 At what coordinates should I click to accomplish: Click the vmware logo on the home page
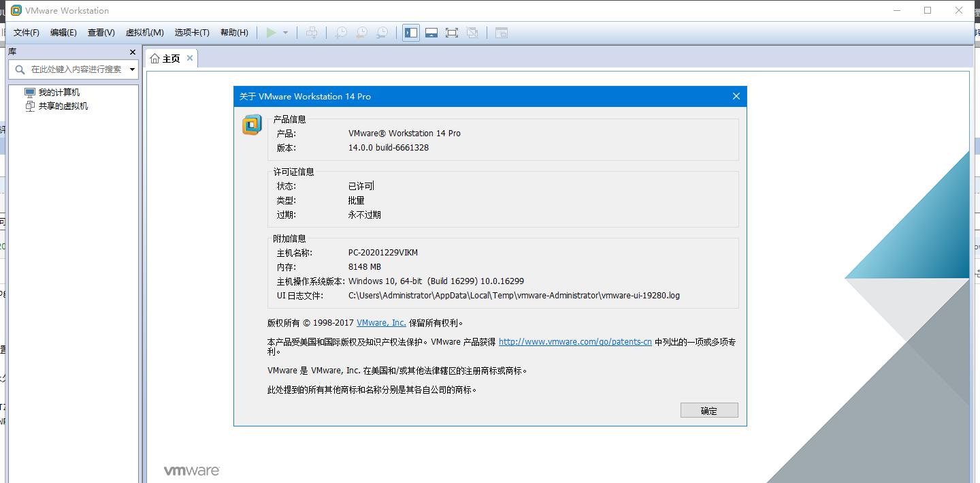tap(191, 471)
